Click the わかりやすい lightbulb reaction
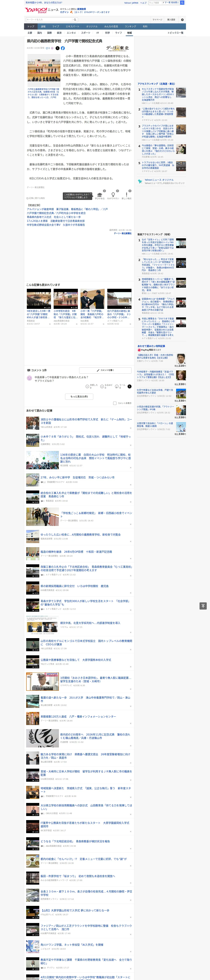This screenshot has width=210, height=980. click(x=113, y=195)
